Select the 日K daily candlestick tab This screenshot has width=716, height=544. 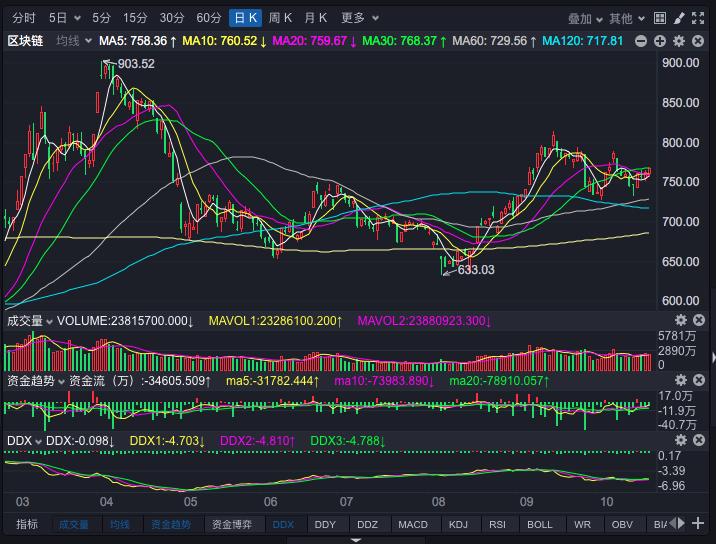click(245, 18)
